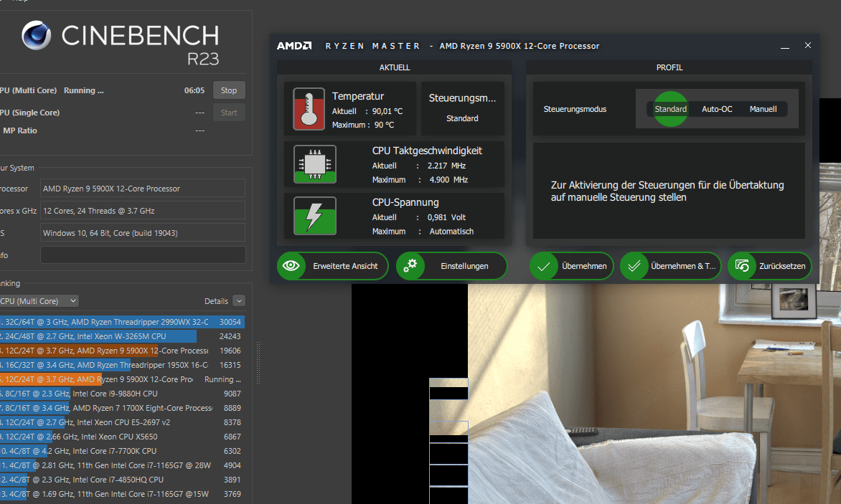Open Erweiterte Ansicht in Ryzen Master

332,266
